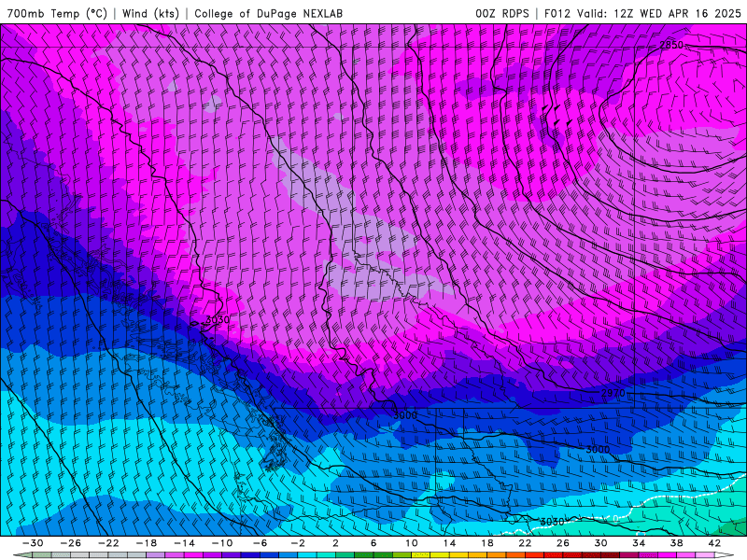Click the 3000 contour label below the 2970 label
Viewport: 747px width, 560px height.
click(598, 450)
